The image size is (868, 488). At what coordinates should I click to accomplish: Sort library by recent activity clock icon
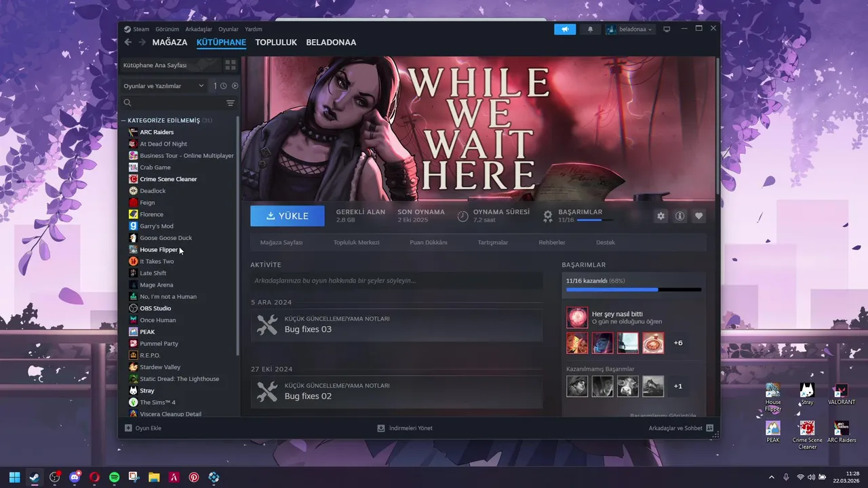223,86
